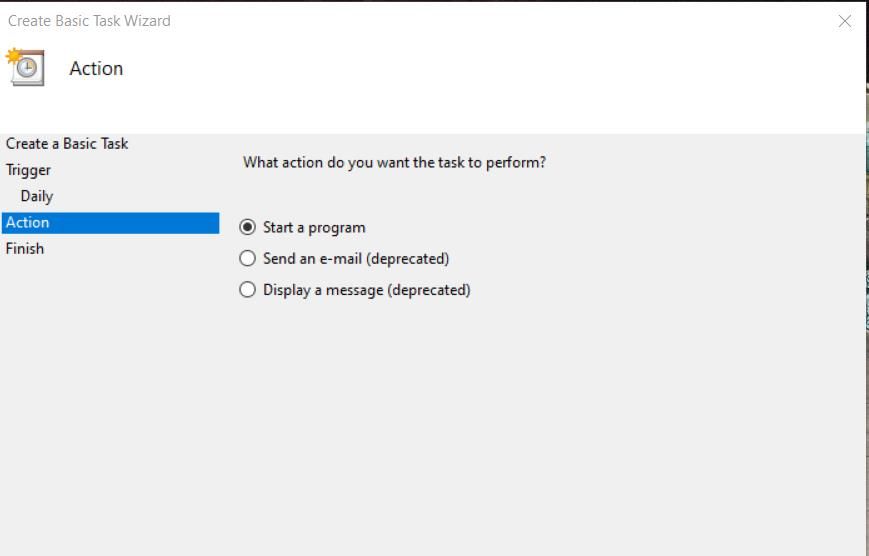Image resolution: width=869 pixels, height=556 pixels.
Task: Click the "Start a program" label text
Action: click(x=314, y=227)
